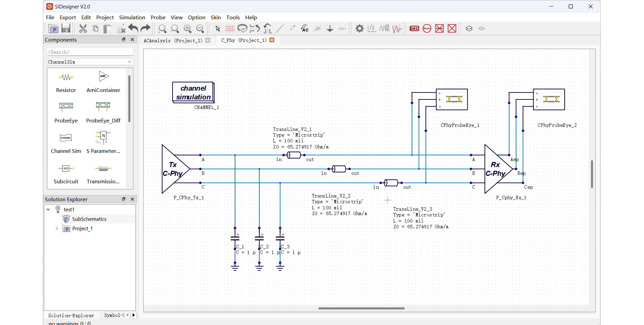Close the C_Phy (Project_1) tab

tap(272, 40)
